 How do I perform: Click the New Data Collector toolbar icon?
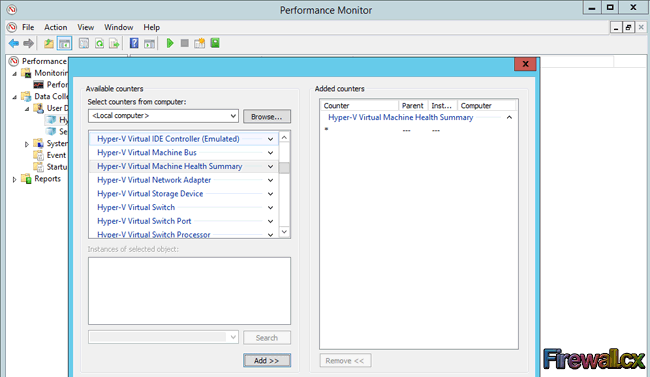click(x=200, y=43)
